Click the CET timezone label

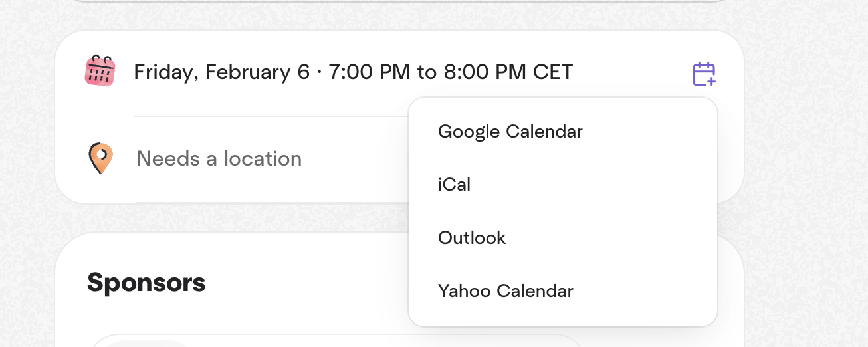click(x=553, y=72)
